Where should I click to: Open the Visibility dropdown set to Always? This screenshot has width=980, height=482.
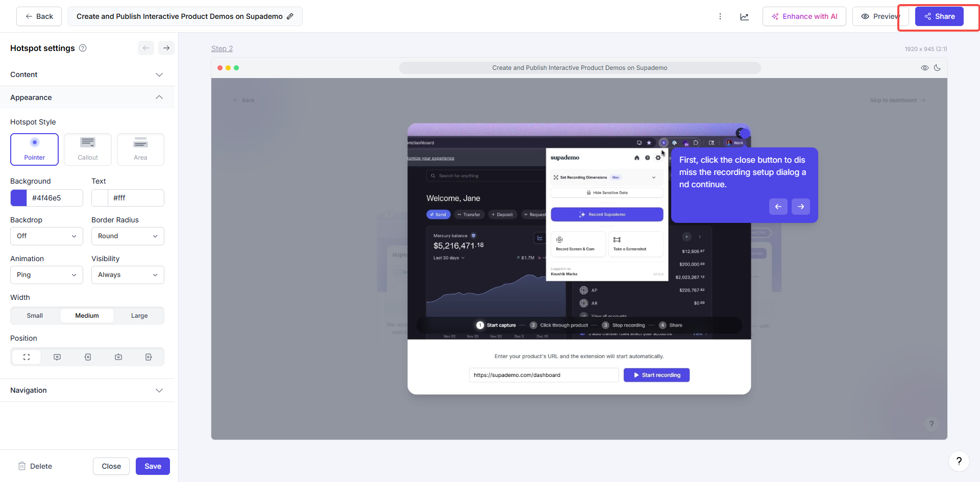[128, 275]
